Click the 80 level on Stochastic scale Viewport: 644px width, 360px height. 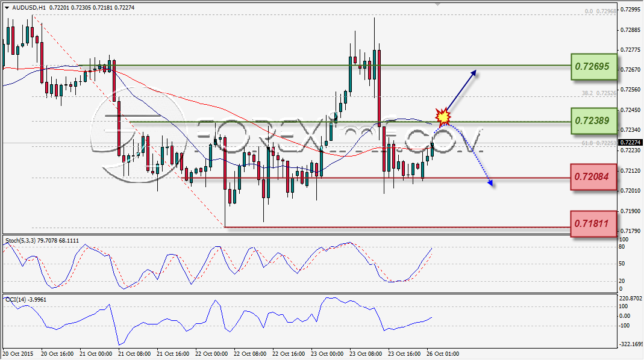coord(622,247)
